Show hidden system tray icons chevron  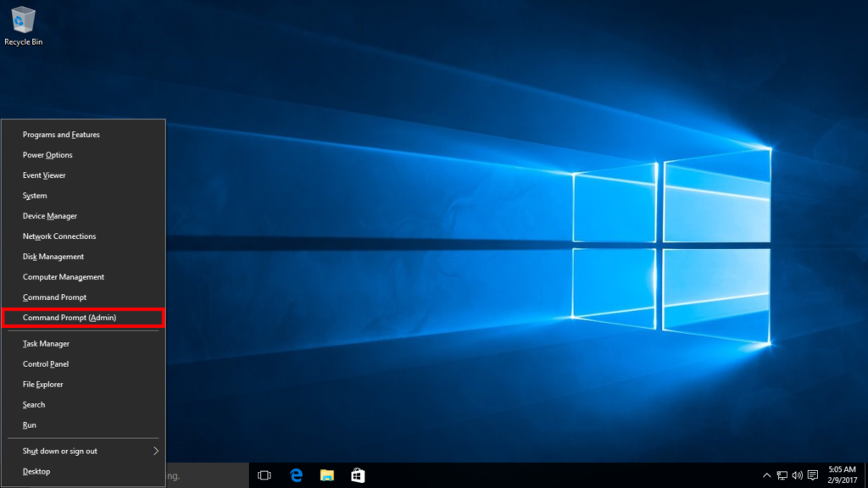click(x=766, y=475)
